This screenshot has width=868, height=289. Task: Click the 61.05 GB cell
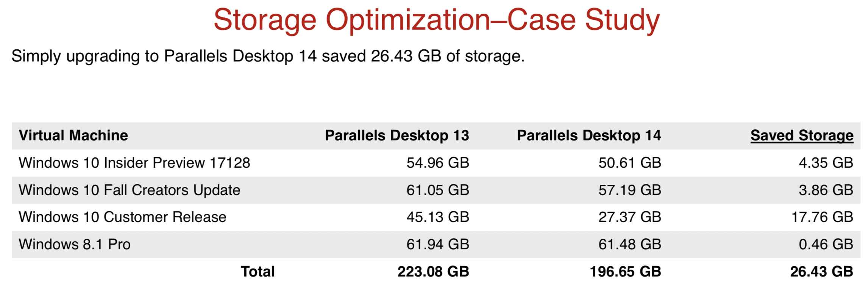438,190
